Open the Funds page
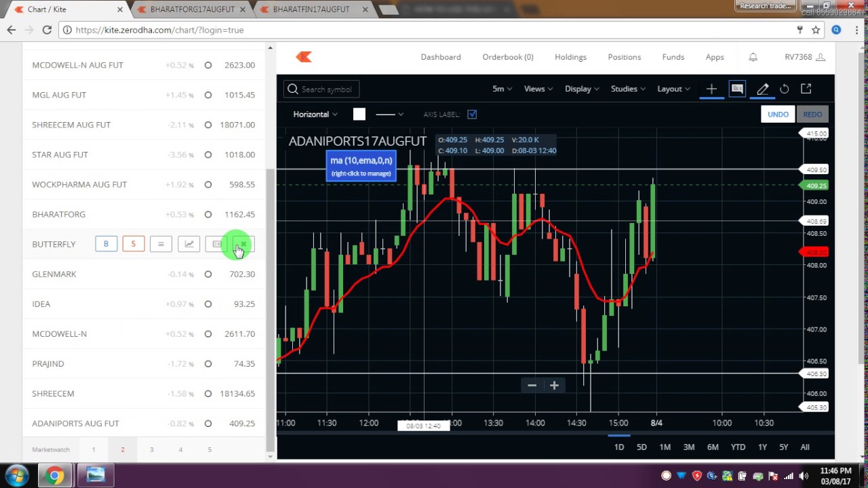Screen dimensions: 868x488 click(x=673, y=57)
